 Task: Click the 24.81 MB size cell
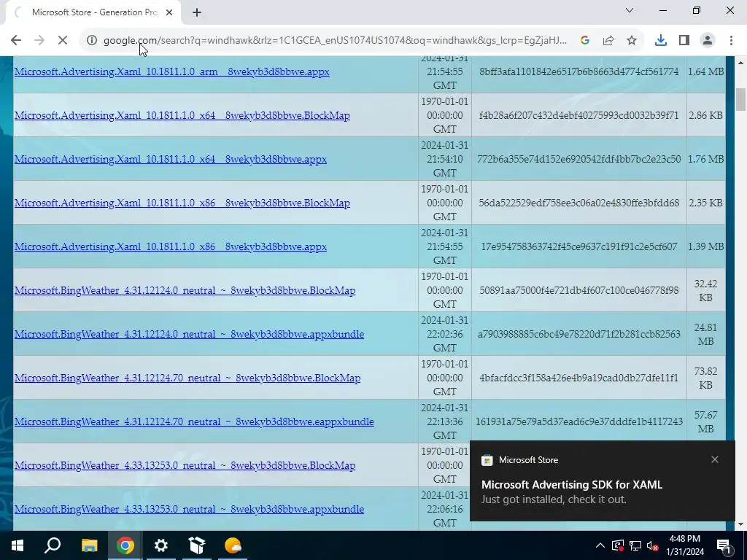[705, 334]
